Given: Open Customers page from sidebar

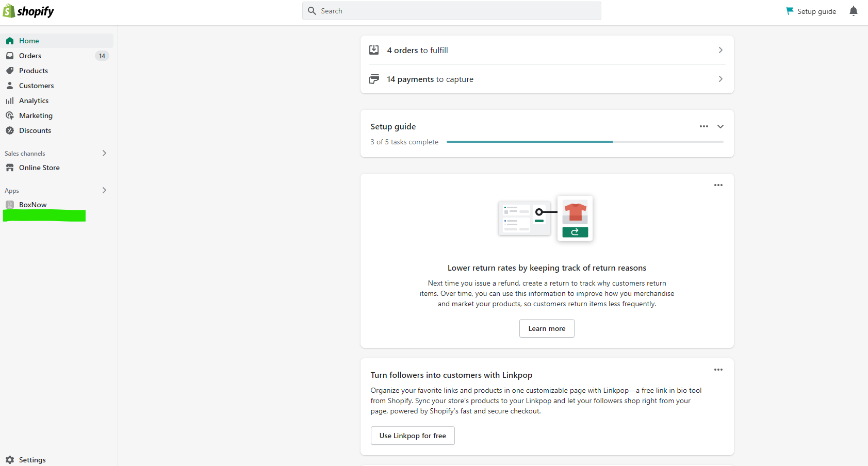Looking at the screenshot, I should point(36,86).
